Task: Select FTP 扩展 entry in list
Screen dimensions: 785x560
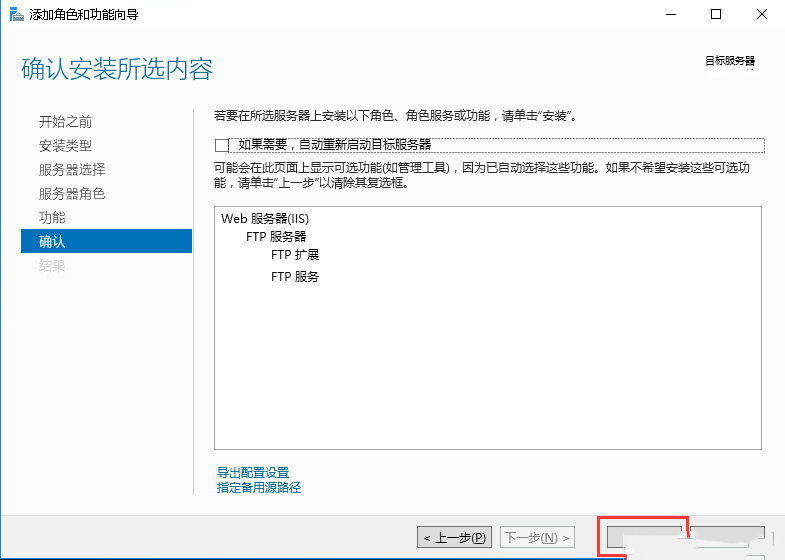Action: (x=295, y=255)
